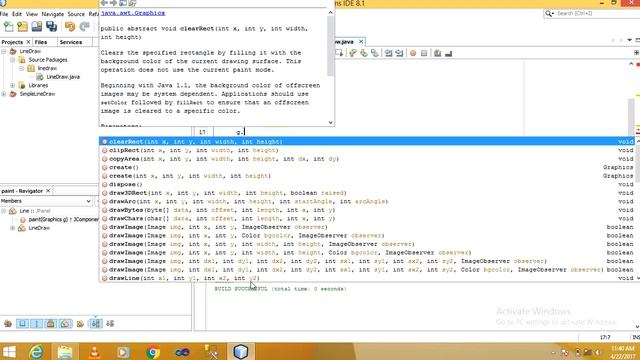Collapse the LineDraw project node
Viewport: 640px width, 360px height.
4,51
